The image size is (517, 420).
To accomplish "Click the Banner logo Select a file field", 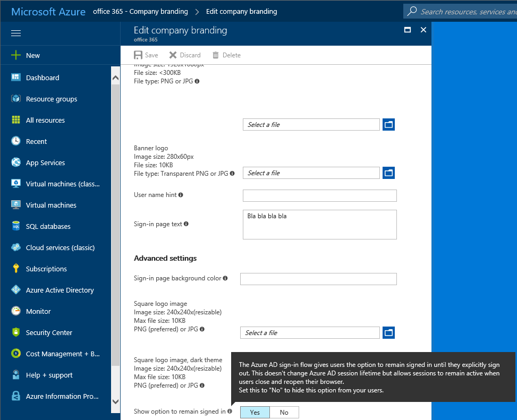I will [311, 173].
